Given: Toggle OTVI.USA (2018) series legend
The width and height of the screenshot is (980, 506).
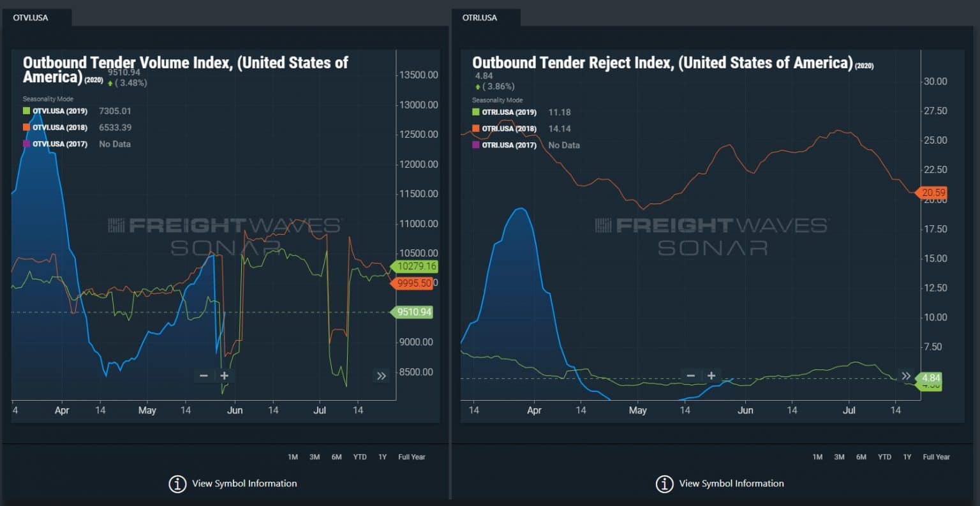Looking at the screenshot, I should (x=59, y=128).
